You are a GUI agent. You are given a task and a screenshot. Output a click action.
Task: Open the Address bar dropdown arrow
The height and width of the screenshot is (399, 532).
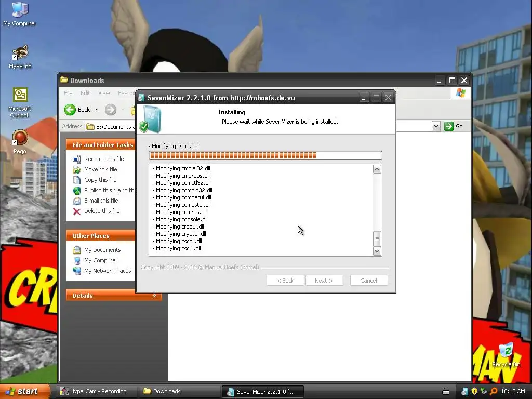[436, 127]
